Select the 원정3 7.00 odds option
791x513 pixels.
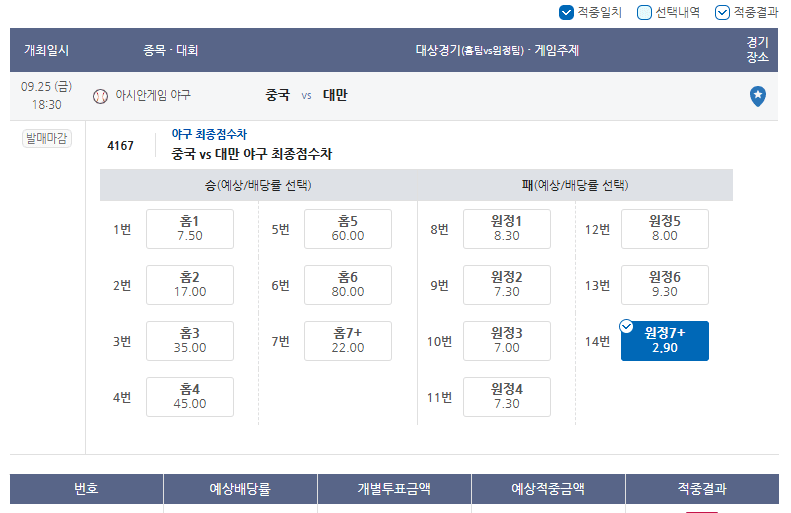(506, 341)
